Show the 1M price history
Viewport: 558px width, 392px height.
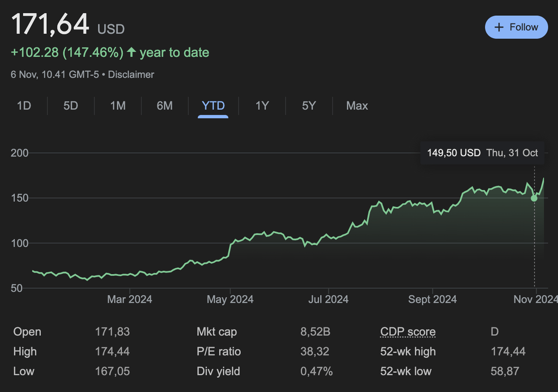tap(118, 106)
